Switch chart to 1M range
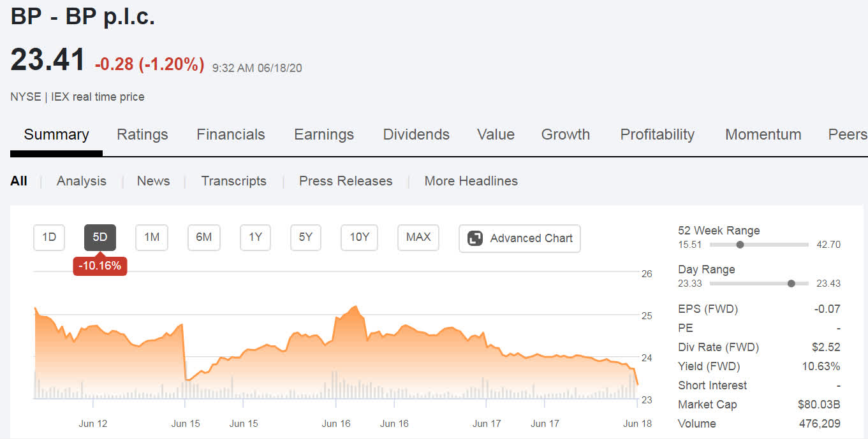Viewport: 868px width, 439px height. [151, 237]
